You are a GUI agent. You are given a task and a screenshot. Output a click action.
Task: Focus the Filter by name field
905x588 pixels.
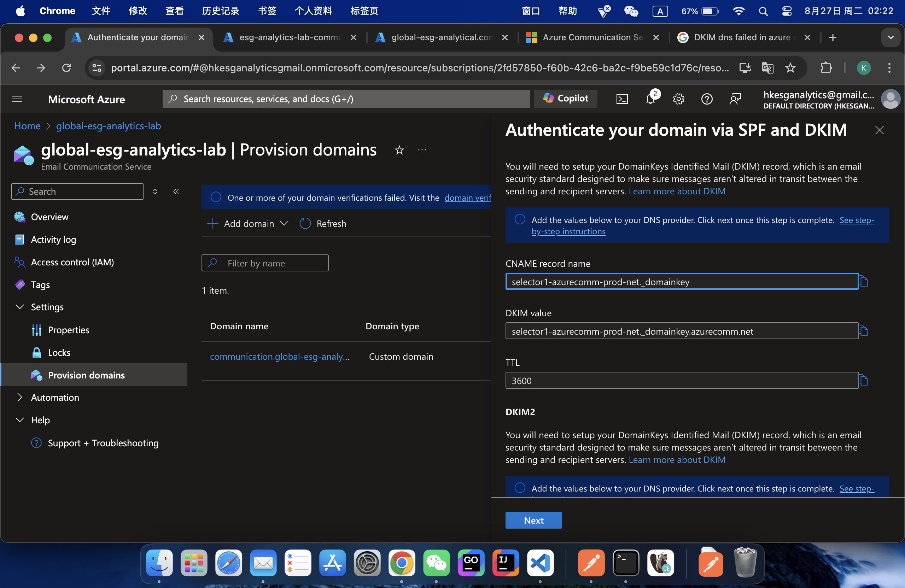pos(265,263)
